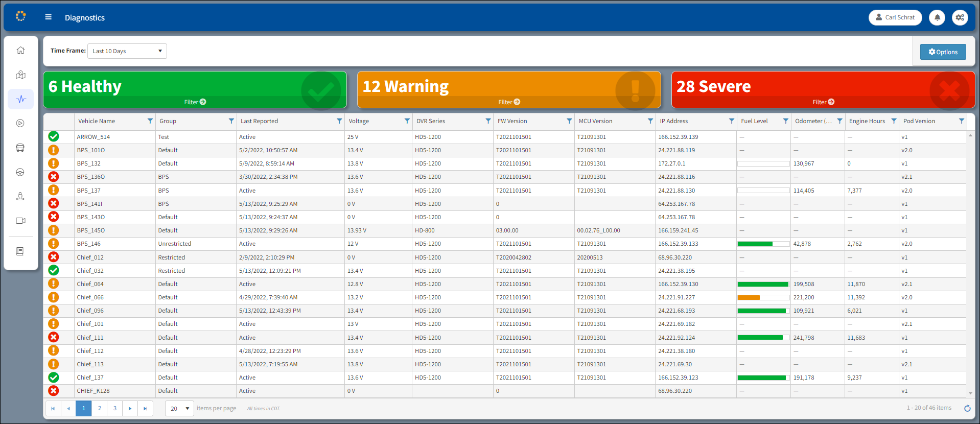
Task: Open the video camera icon in sidebar
Action: click(x=20, y=221)
